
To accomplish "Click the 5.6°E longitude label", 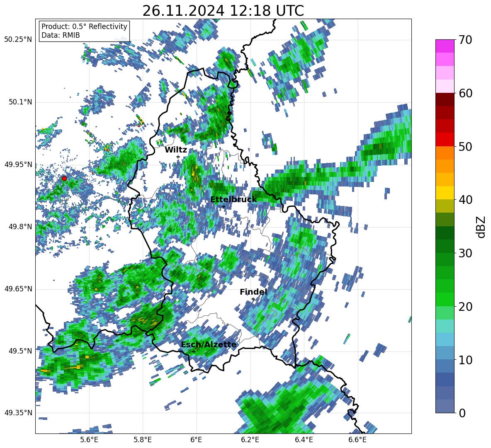I will tap(89, 440).
